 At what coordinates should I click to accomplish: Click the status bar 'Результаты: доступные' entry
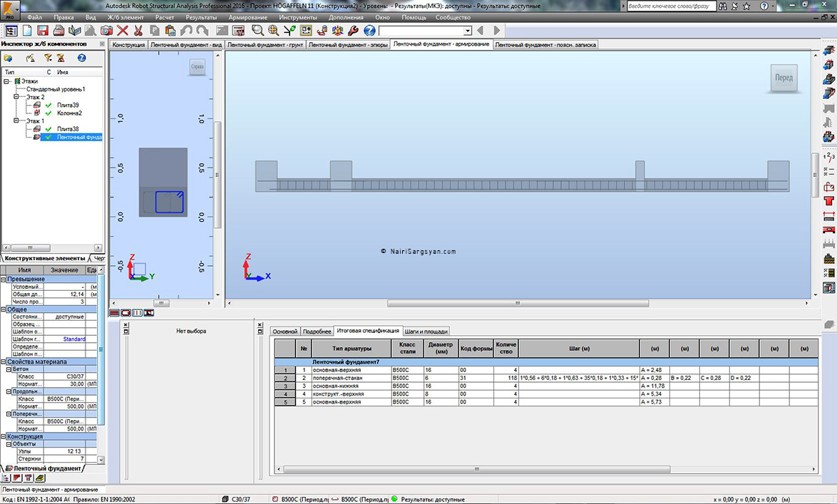[428, 499]
